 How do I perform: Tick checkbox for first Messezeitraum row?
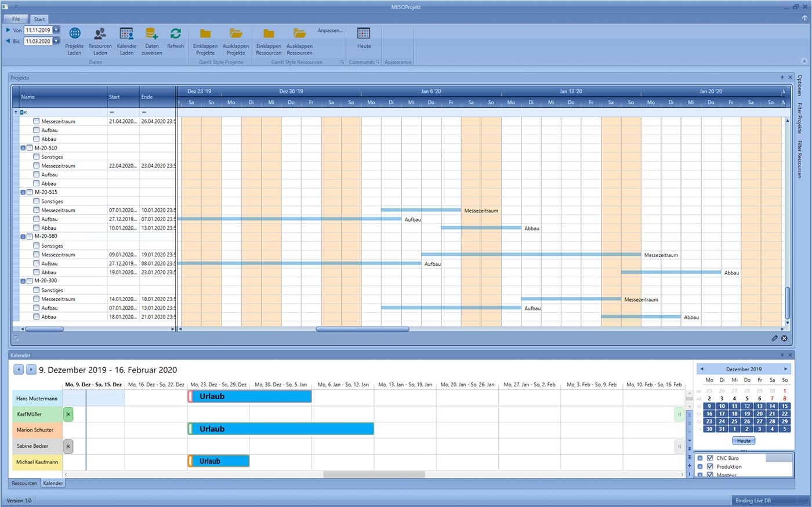click(37, 121)
